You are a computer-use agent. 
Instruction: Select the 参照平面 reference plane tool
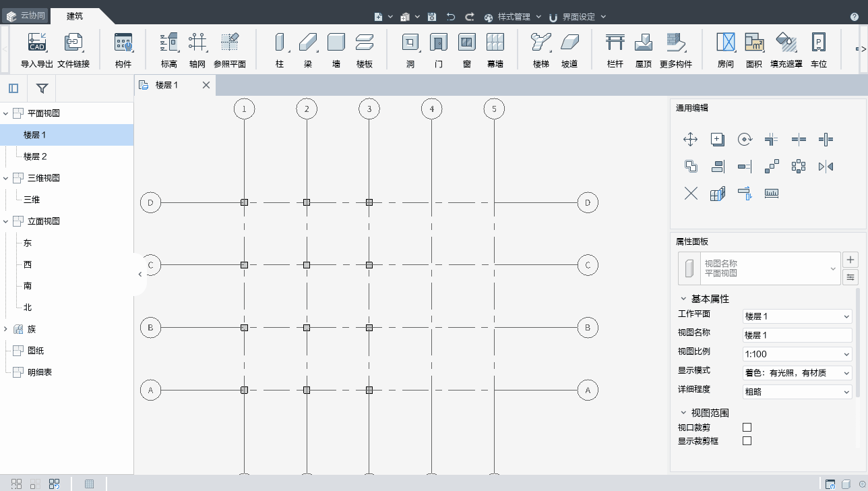point(230,49)
